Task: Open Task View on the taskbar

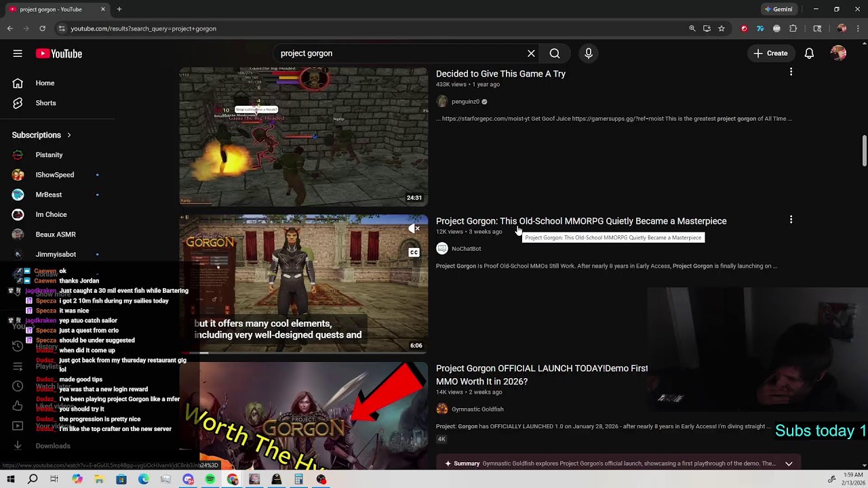Action: coord(54,479)
